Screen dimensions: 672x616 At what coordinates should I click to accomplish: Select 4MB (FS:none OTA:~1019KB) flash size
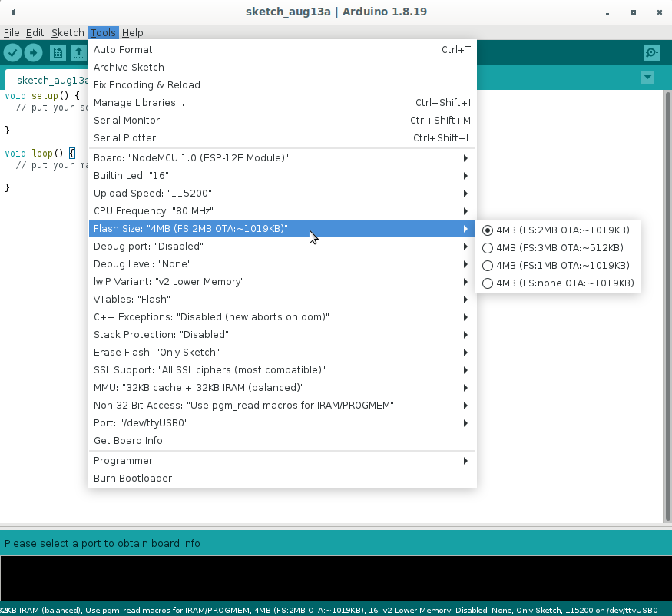click(x=558, y=283)
